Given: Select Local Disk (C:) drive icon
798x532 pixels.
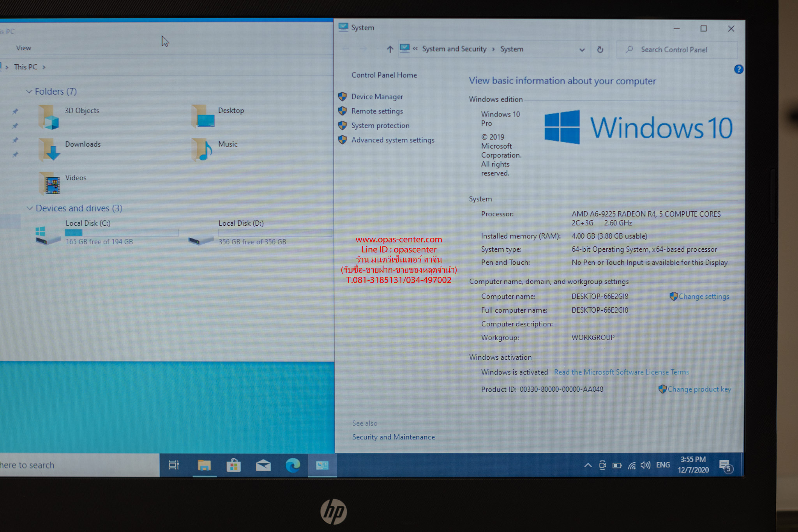Looking at the screenshot, I should click(48, 235).
